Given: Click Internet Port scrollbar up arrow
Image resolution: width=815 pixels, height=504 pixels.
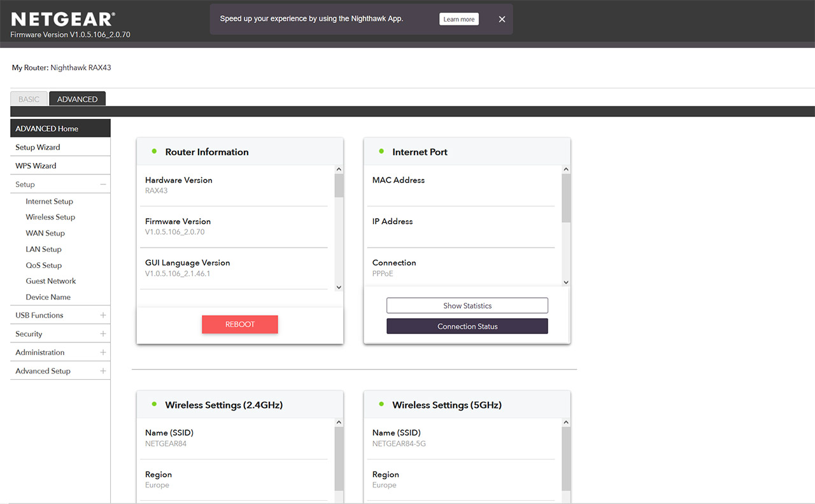Looking at the screenshot, I should 566,169.
